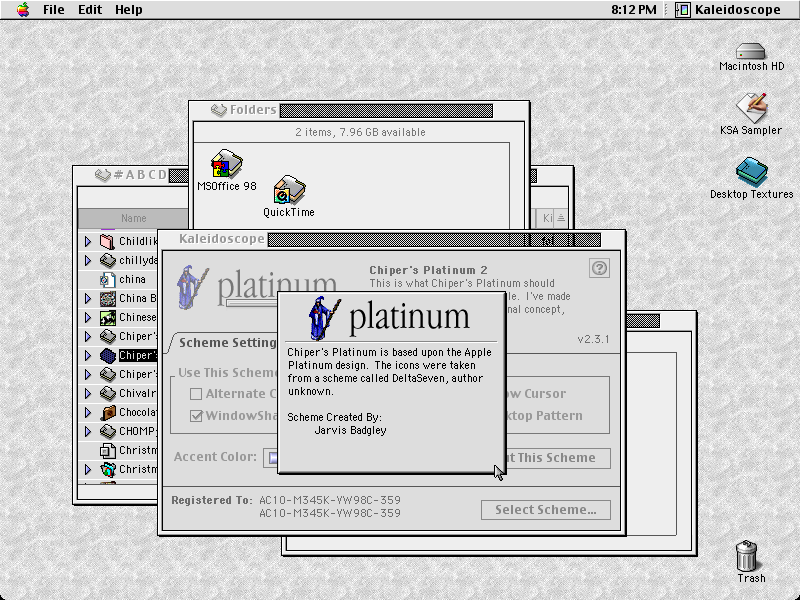Click the 8:12 PM clock
800x600 pixels.
(634, 10)
